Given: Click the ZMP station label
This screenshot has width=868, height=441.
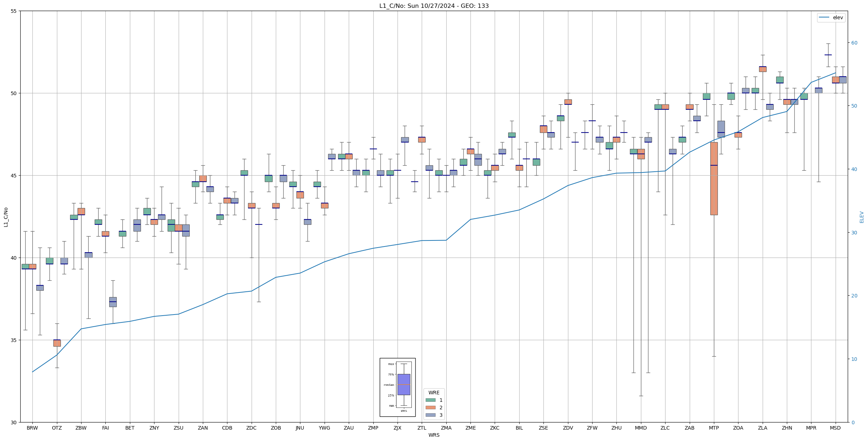Looking at the screenshot, I should point(373,428).
